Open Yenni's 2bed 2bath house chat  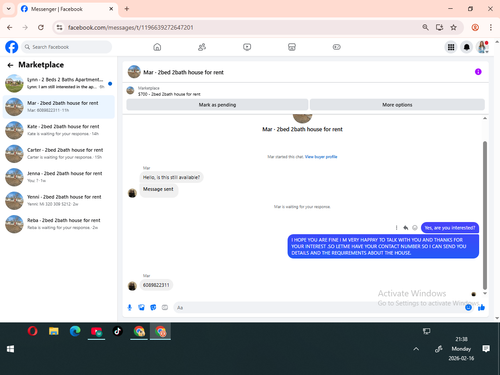coord(59,200)
